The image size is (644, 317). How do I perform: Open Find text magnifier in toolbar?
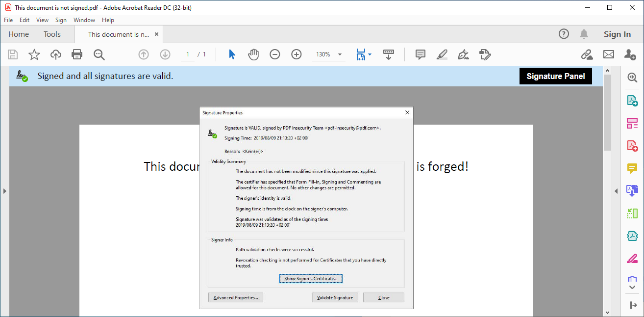click(99, 54)
